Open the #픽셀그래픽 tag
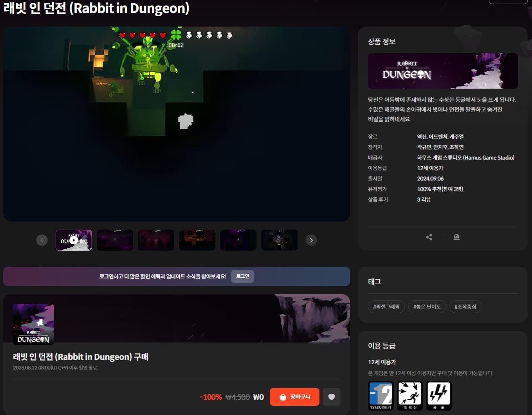This screenshot has width=532, height=415. 386,307
